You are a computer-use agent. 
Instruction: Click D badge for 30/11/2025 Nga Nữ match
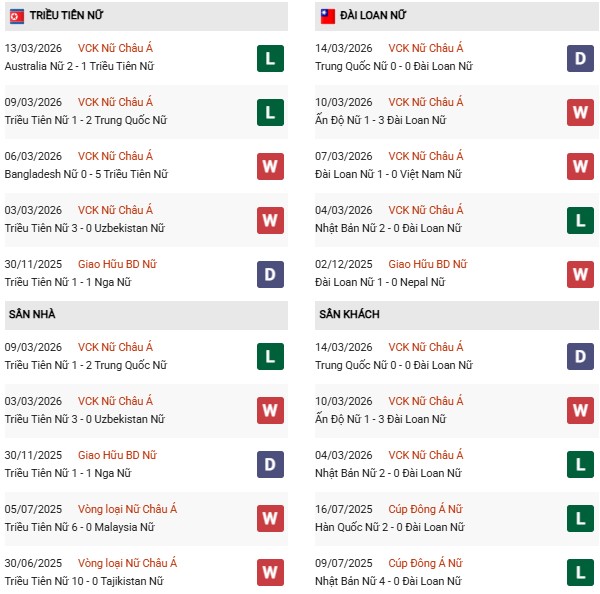270,274
